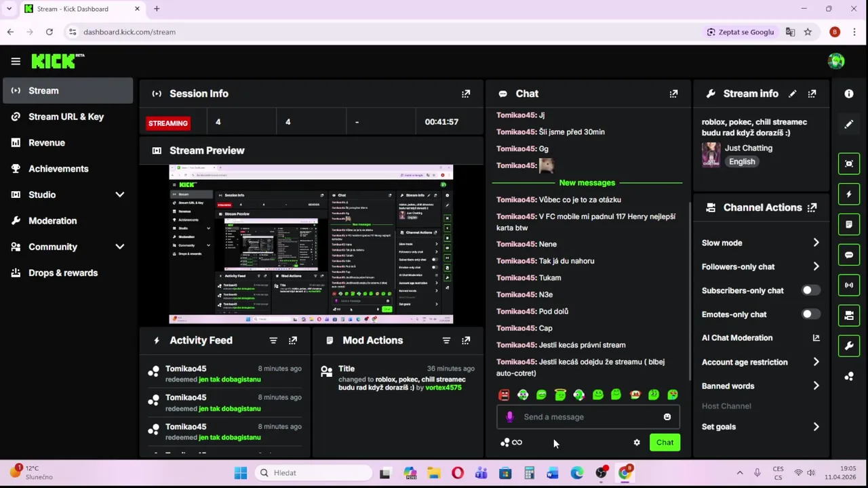Click the Just Chatting category

coord(749,148)
